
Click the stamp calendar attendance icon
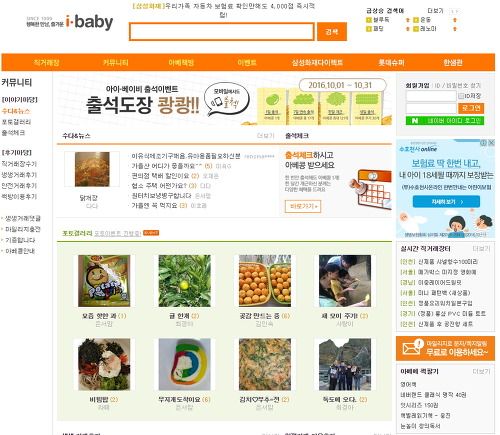(x=371, y=189)
